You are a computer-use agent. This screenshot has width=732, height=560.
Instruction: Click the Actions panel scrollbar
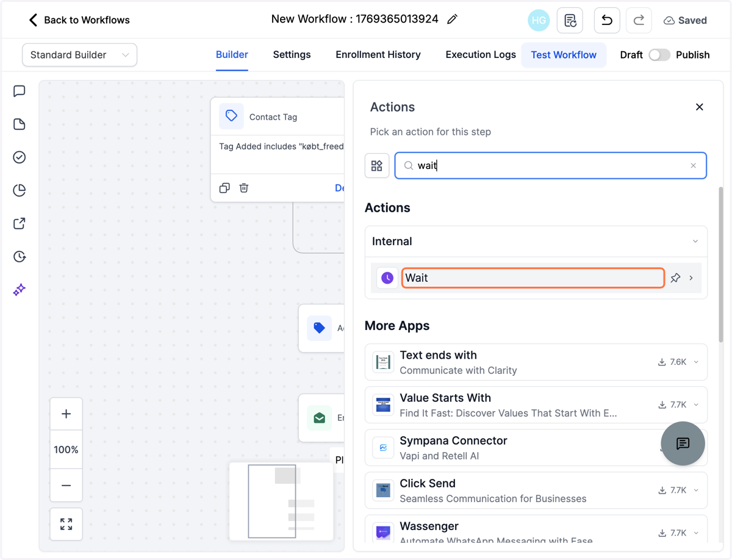720,265
